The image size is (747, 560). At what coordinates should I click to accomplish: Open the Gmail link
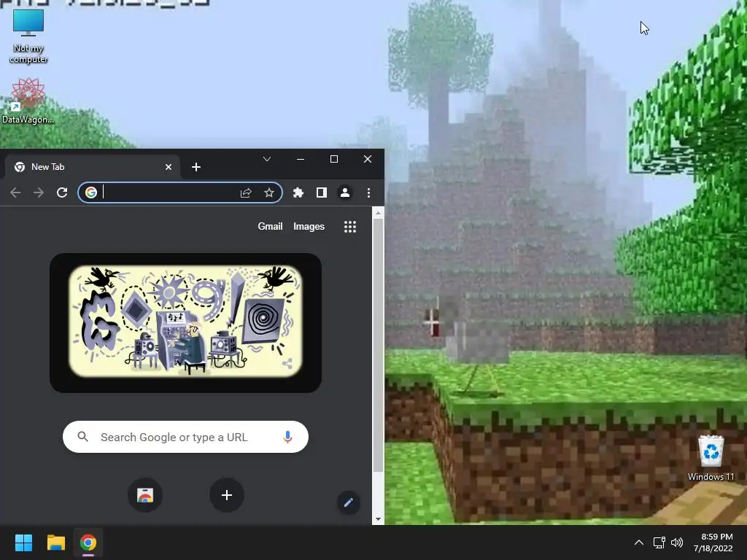tap(270, 227)
